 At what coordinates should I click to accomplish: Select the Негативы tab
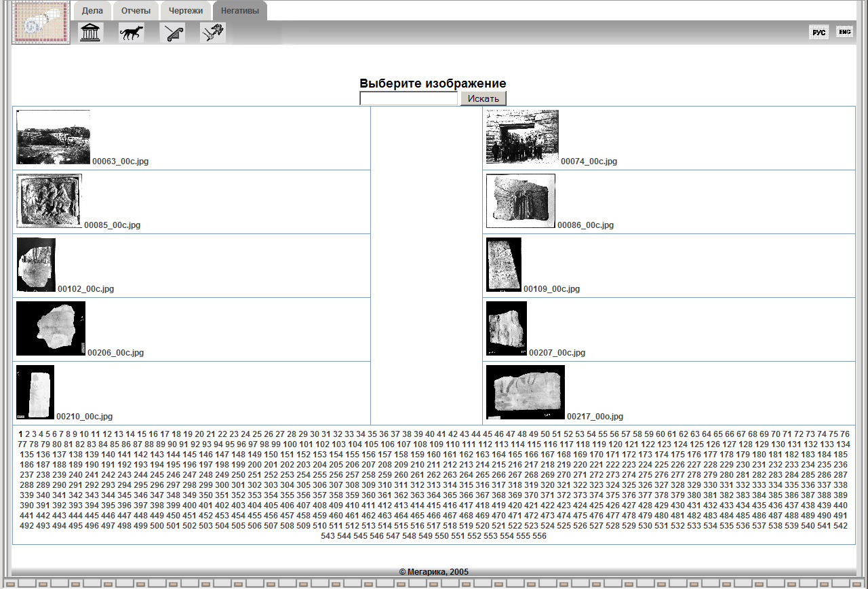[239, 11]
